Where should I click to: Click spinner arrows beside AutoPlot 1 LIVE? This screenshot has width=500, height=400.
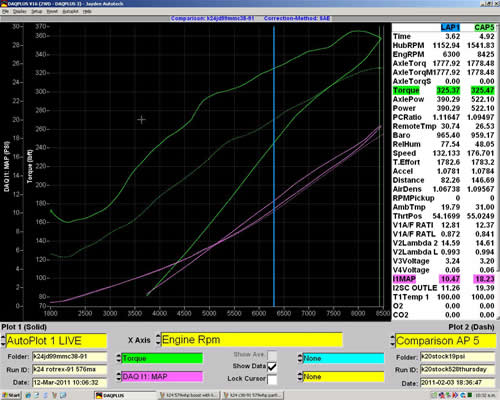tap(3, 341)
